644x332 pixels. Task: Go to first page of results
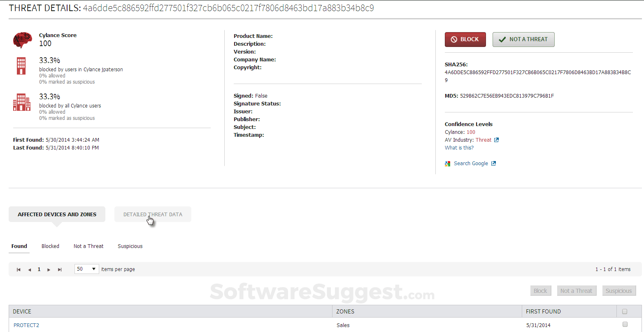pos(19,269)
